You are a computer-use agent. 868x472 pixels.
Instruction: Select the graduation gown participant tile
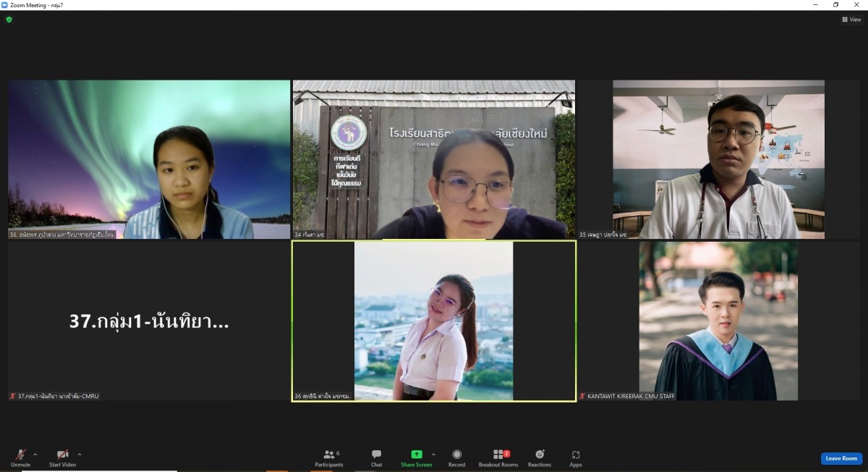718,321
